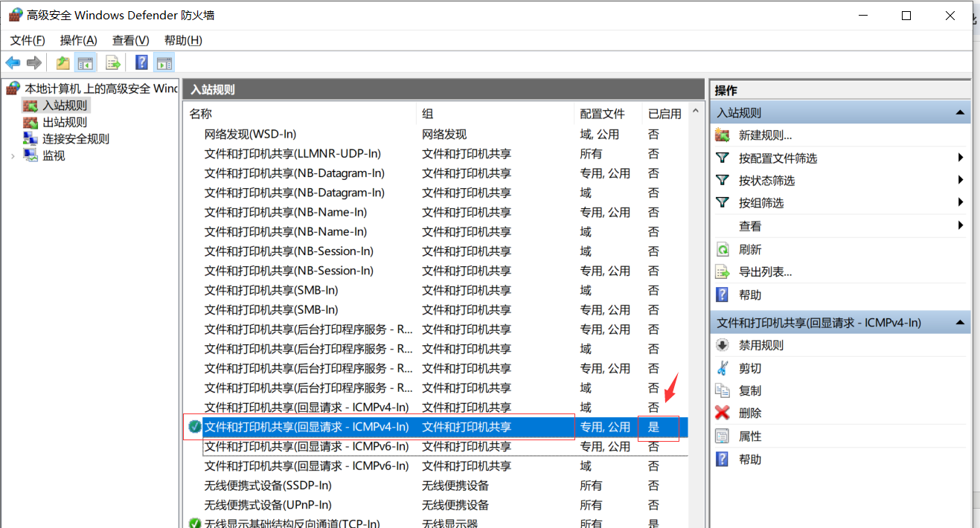
Task: Click the 入站规则 list pane title
Action: (213, 89)
